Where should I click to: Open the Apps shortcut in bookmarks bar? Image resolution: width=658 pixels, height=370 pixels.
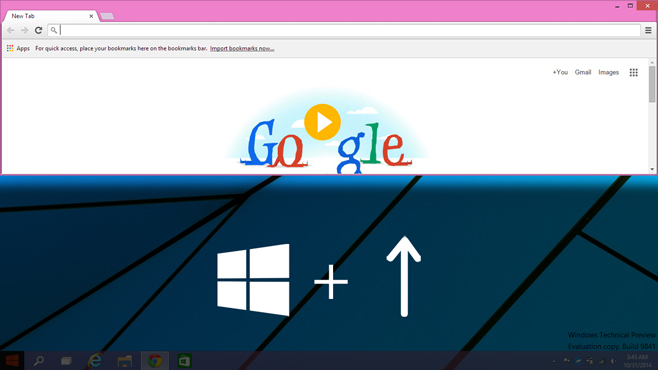[18, 49]
